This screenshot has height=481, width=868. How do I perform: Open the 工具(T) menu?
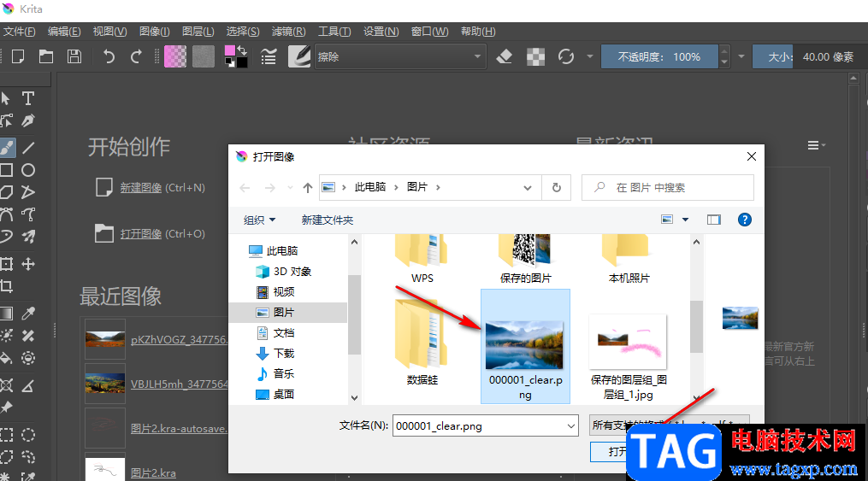pos(334,32)
